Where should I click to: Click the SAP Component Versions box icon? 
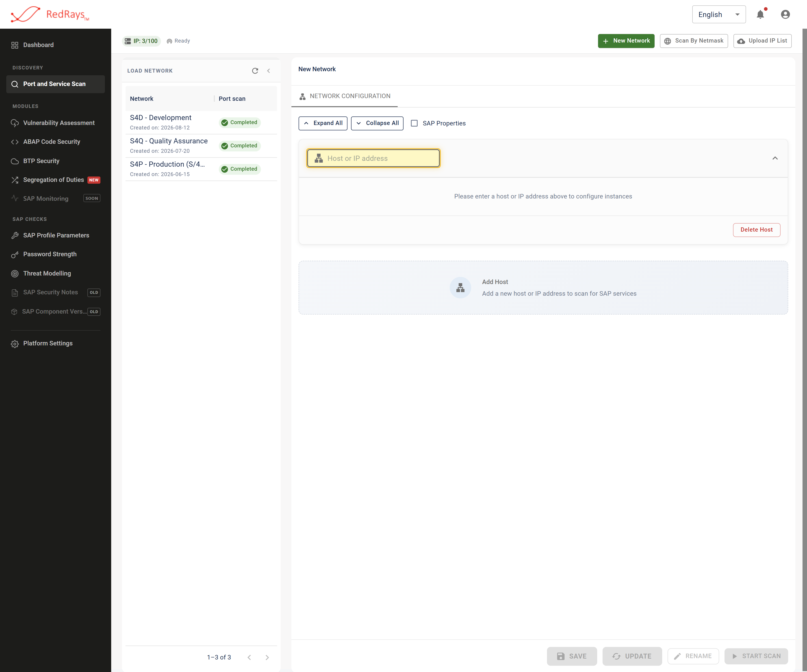tap(14, 311)
